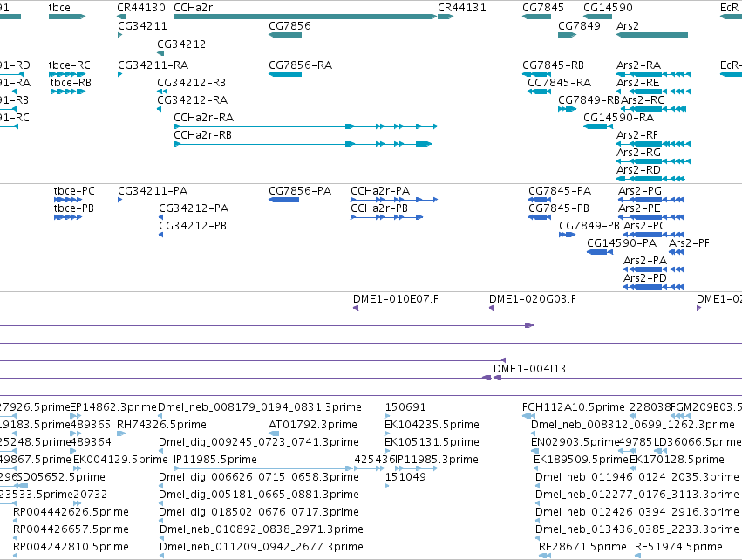Select transcript CG34212-RB label
742x560 pixels.
coord(191,82)
